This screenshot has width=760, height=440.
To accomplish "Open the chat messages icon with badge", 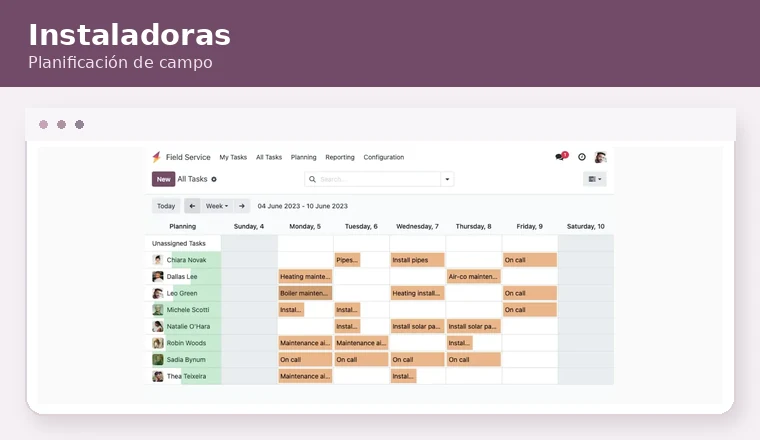I will click(x=561, y=157).
